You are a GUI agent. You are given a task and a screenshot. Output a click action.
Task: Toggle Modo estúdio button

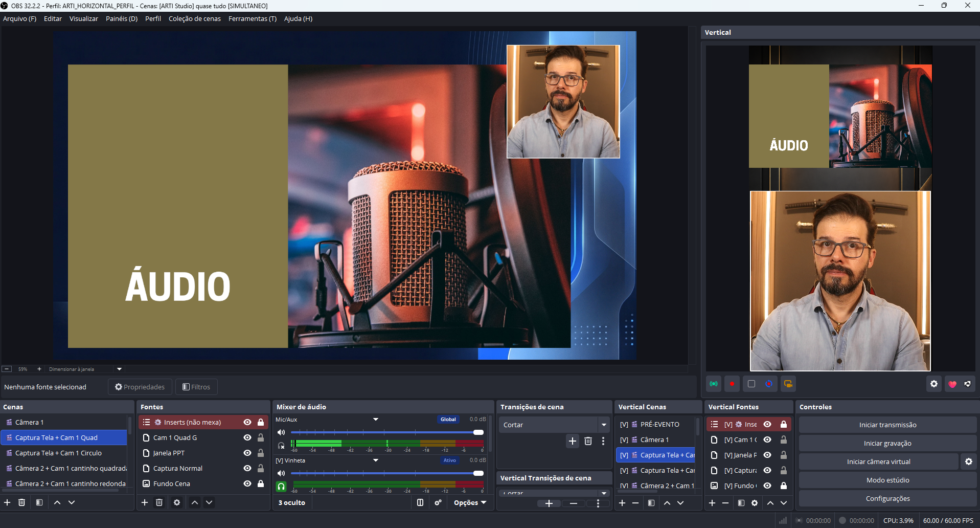tap(887, 480)
